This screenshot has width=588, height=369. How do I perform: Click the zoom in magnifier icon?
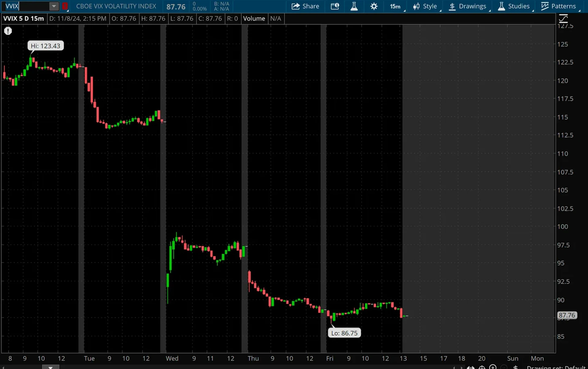493,367
